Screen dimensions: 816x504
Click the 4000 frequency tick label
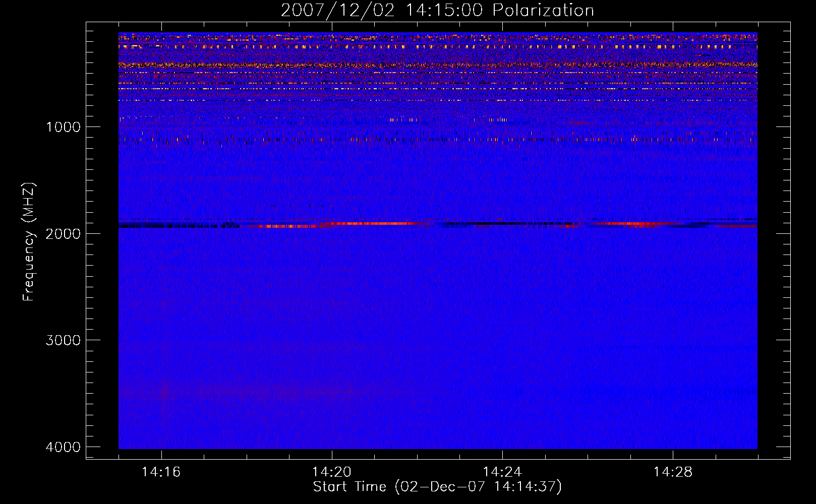(x=63, y=447)
